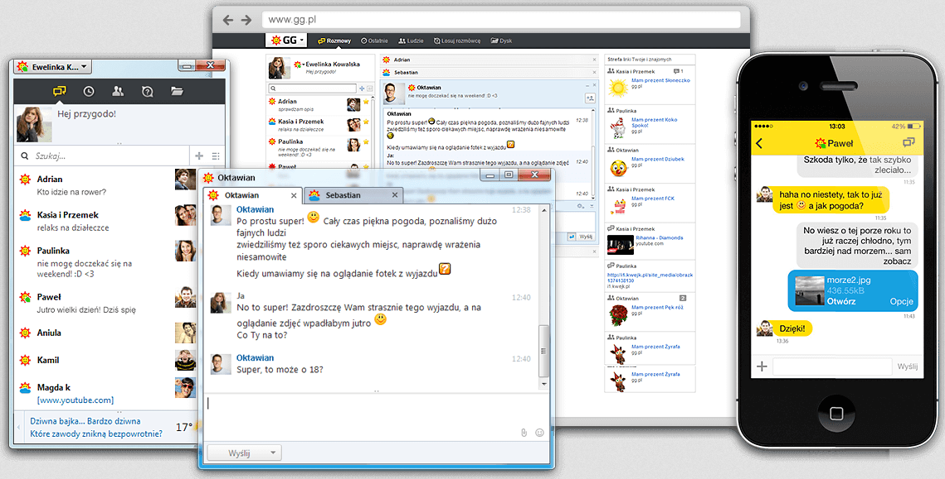Tap phone message text field
This screenshot has height=479, width=945.
(832, 366)
